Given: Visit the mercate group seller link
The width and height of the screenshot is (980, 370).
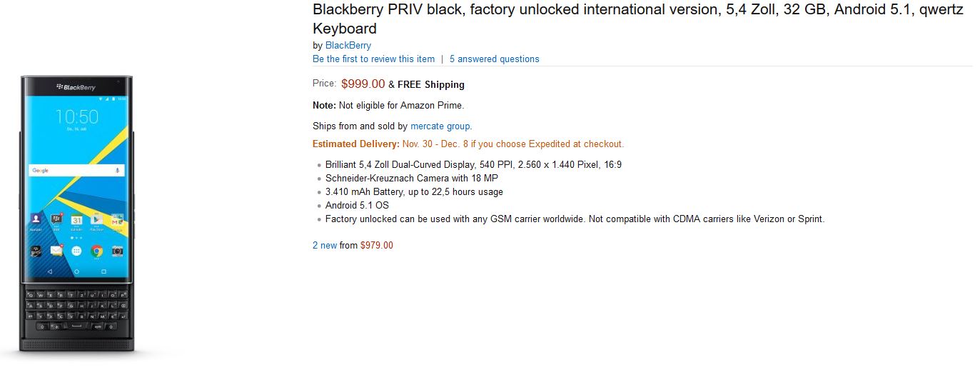Looking at the screenshot, I should (x=440, y=126).
